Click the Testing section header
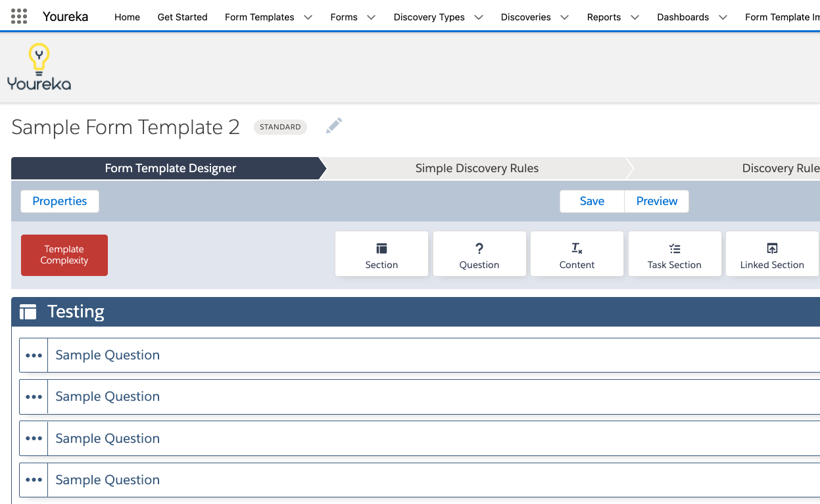Viewport: 820px width, 504px height. pos(416,311)
